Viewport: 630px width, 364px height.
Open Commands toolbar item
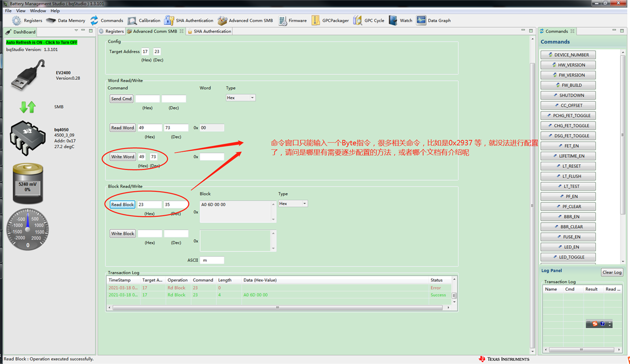coord(107,20)
